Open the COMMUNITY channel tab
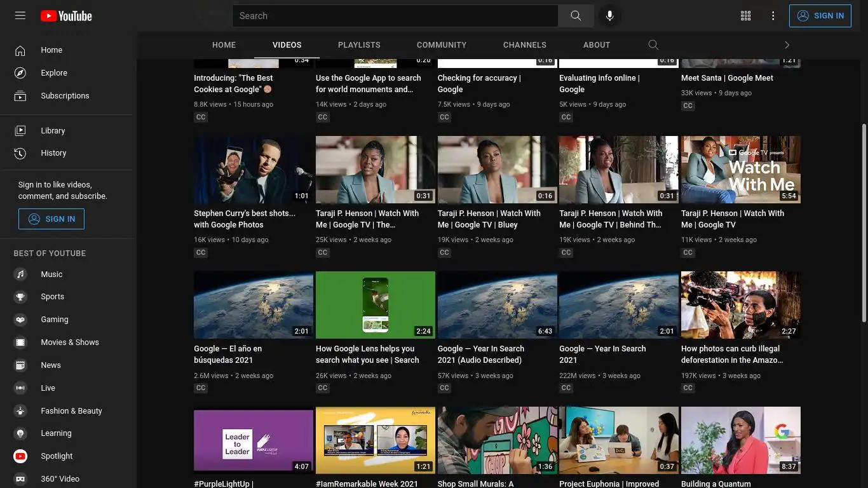Screen dimensions: 868x488 tap(442, 45)
